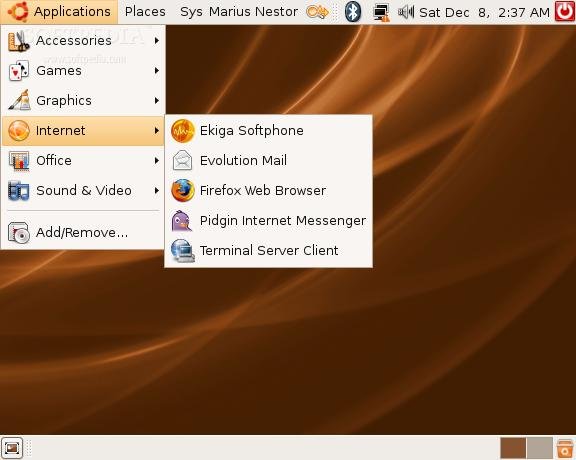Switch to the first workspace in switcher
576x460 pixels.
[513, 448]
